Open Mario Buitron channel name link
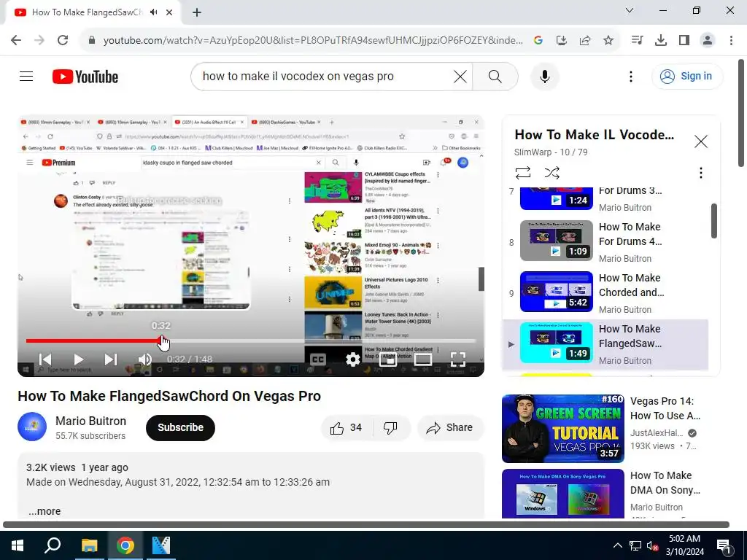The image size is (747, 560). pos(90,421)
